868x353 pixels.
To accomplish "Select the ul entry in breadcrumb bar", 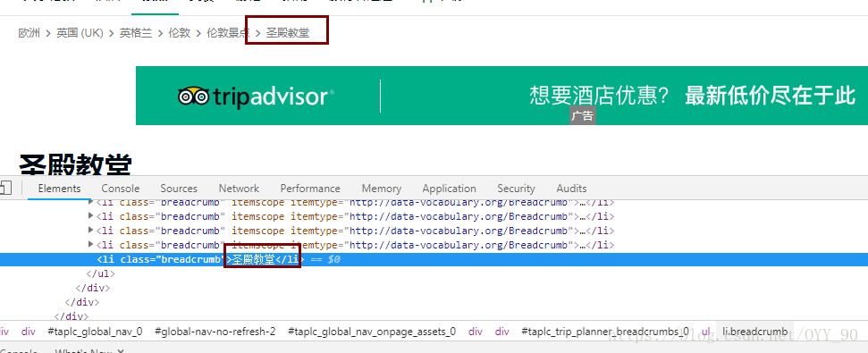I will [706, 332].
